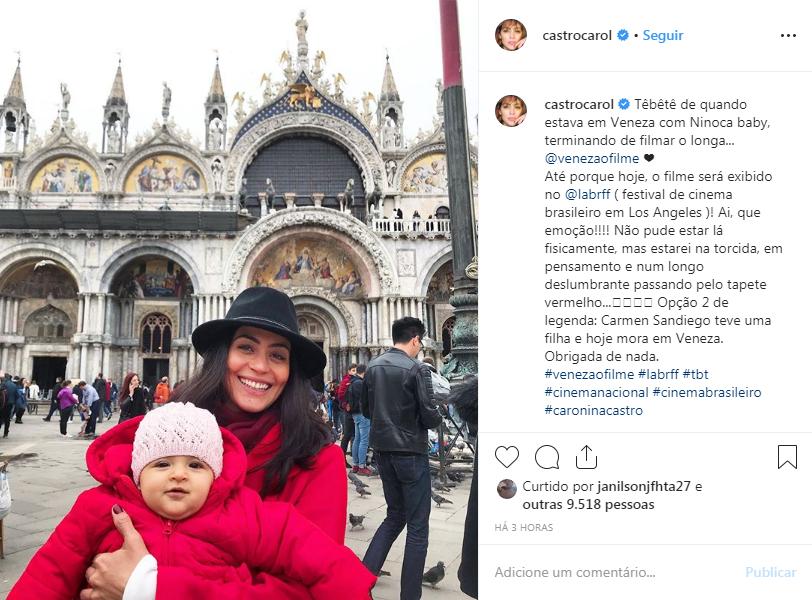Open the #tbt hashtag

coord(695,374)
